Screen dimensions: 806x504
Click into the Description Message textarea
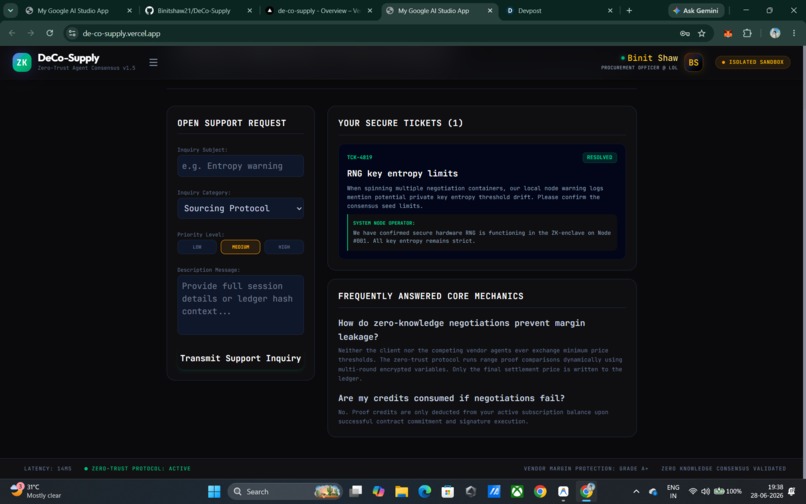point(241,305)
